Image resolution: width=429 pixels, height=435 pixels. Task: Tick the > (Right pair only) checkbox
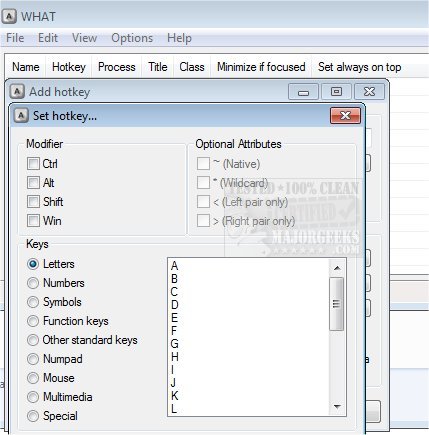tap(203, 221)
